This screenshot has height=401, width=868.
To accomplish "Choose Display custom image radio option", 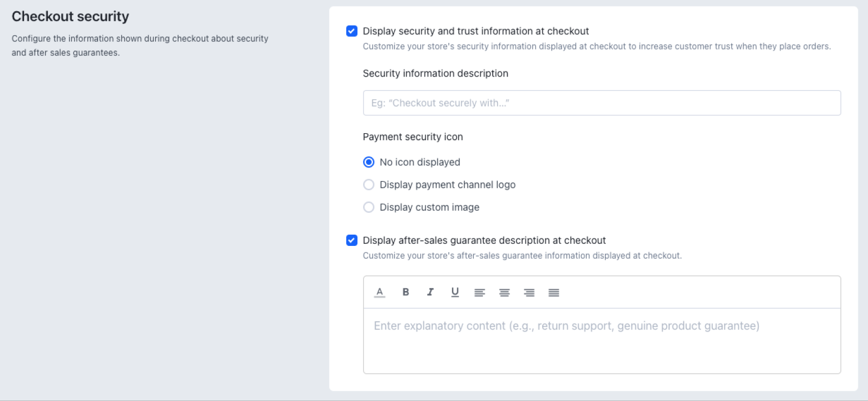I will (369, 207).
